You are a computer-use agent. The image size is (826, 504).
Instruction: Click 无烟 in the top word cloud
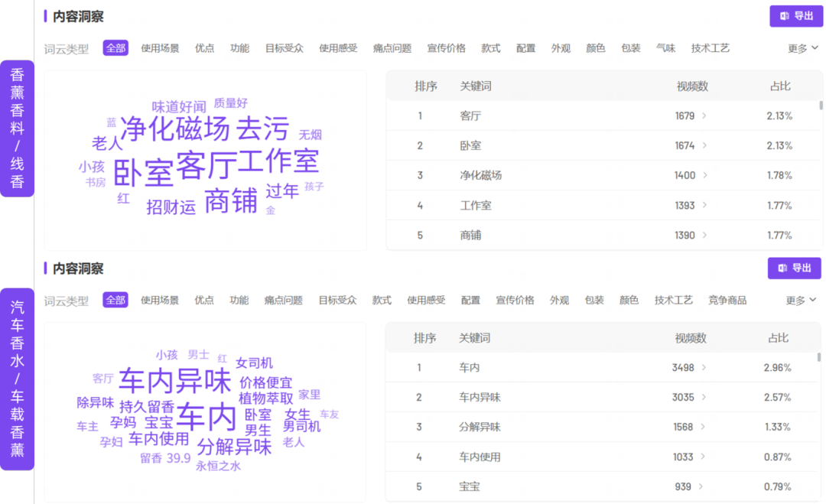pos(310,135)
